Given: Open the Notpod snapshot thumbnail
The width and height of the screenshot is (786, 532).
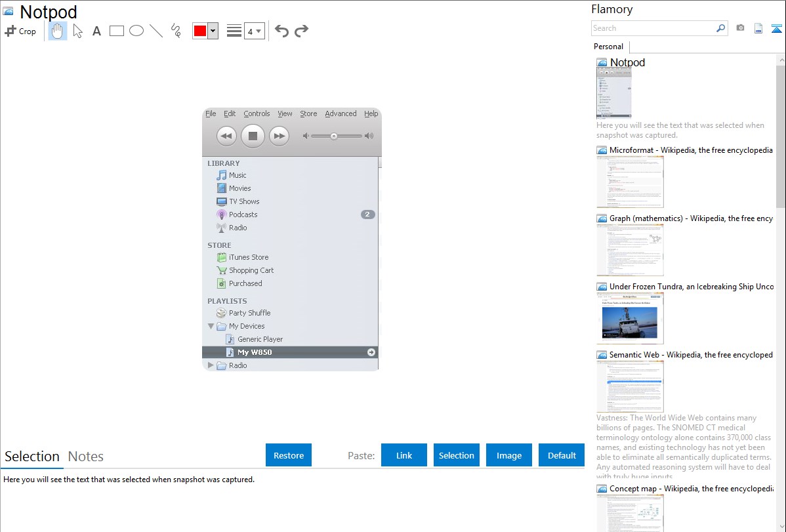Looking at the screenshot, I should click(x=614, y=92).
